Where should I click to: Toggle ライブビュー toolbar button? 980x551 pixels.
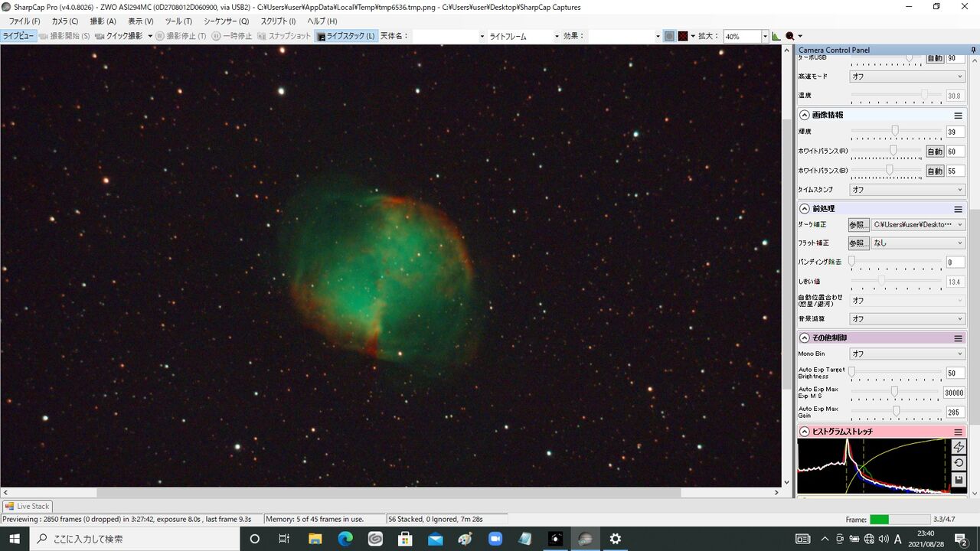point(18,36)
